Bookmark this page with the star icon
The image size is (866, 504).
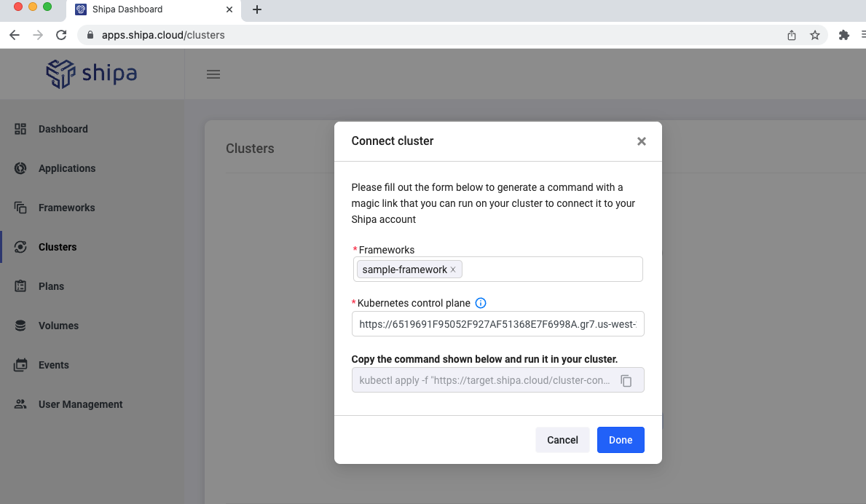(x=814, y=36)
